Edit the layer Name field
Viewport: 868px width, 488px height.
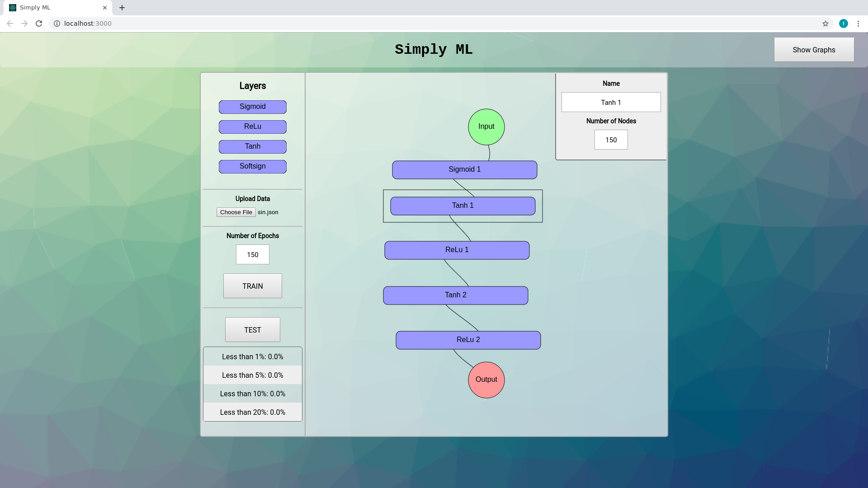[611, 103]
